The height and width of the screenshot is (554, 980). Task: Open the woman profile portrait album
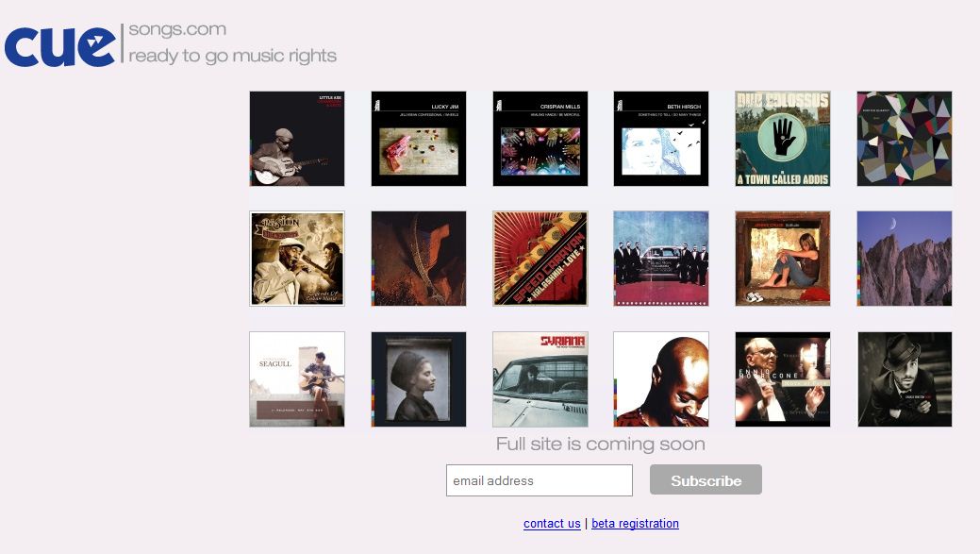[x=419, y=379]
